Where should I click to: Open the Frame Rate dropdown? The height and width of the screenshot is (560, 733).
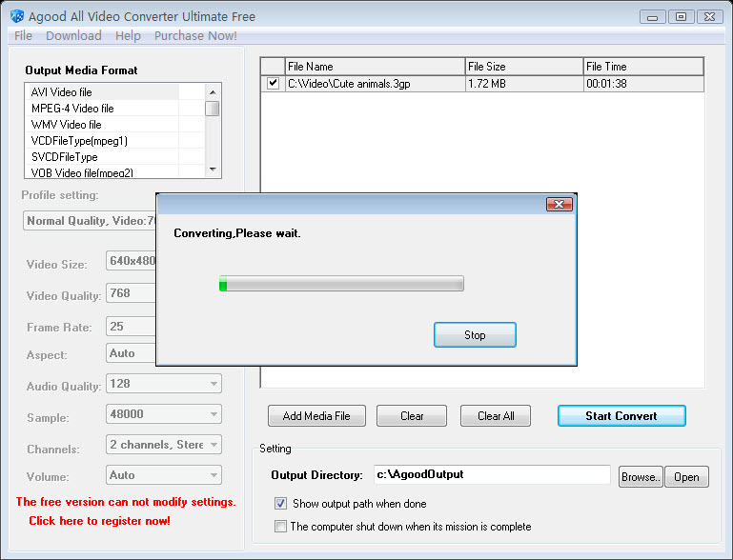(x=131, y=326)
